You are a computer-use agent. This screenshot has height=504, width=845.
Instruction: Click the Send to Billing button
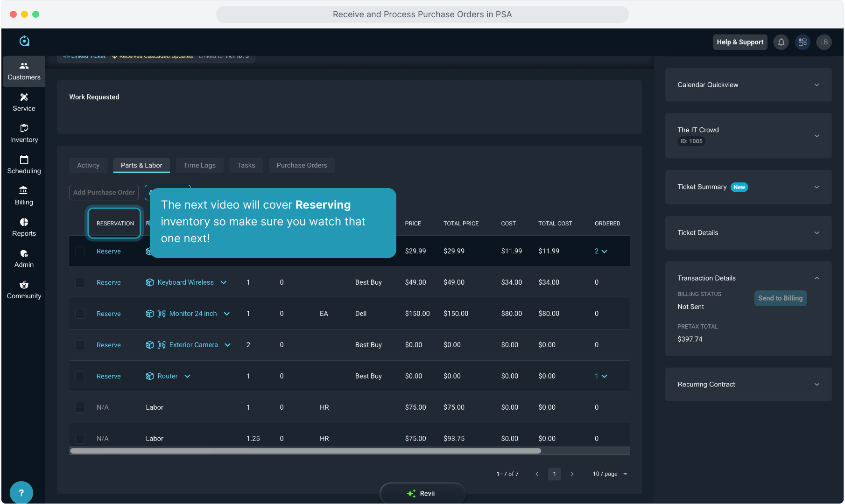(x=780, y=298)
